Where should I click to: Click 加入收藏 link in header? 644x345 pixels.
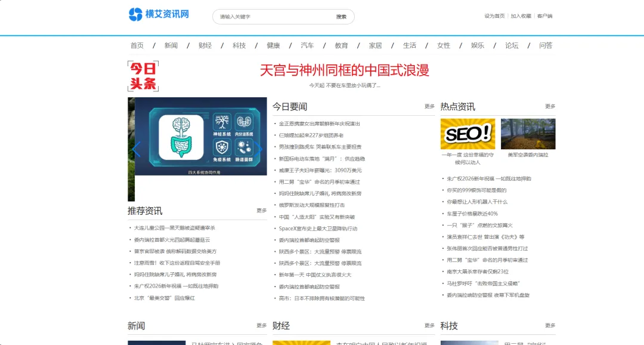tap(521, 16)
